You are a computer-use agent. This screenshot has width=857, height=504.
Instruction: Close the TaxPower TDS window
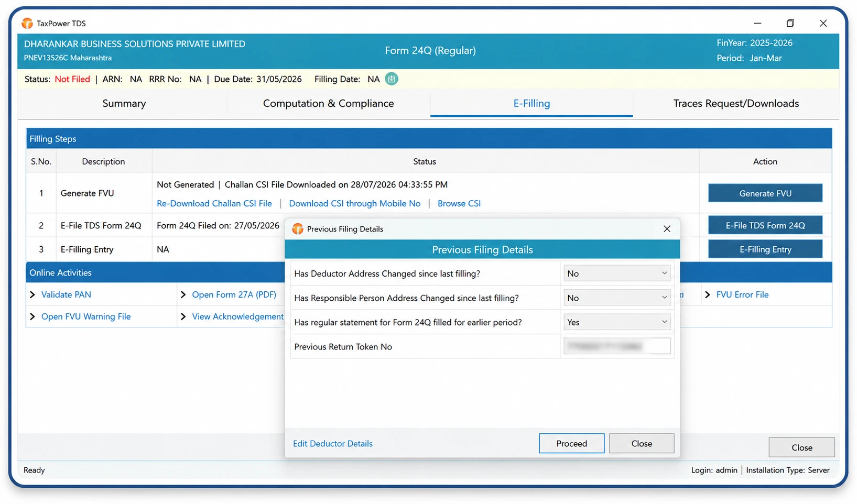point(823,23)
